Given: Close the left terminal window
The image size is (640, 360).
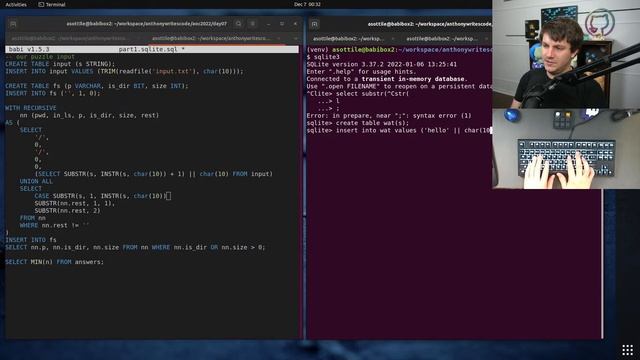Looking at the screenshot, I should (x=295, y=24).
